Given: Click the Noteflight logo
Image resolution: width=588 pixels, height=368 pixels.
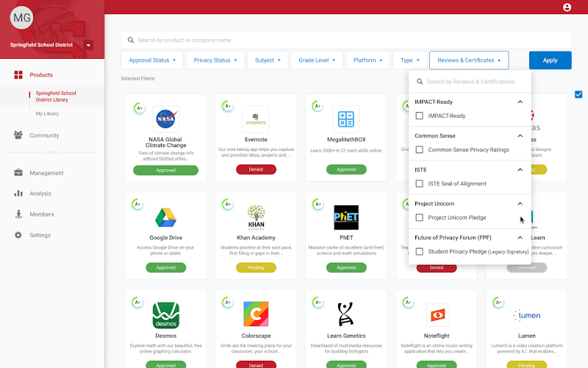Looking at the screenshot, I should coord(437,315).
